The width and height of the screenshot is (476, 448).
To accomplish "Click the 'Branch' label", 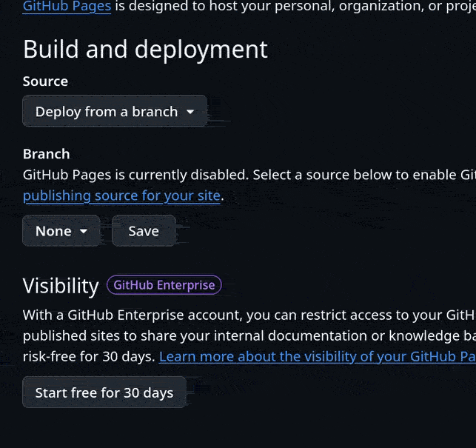I will pos(46,154).
